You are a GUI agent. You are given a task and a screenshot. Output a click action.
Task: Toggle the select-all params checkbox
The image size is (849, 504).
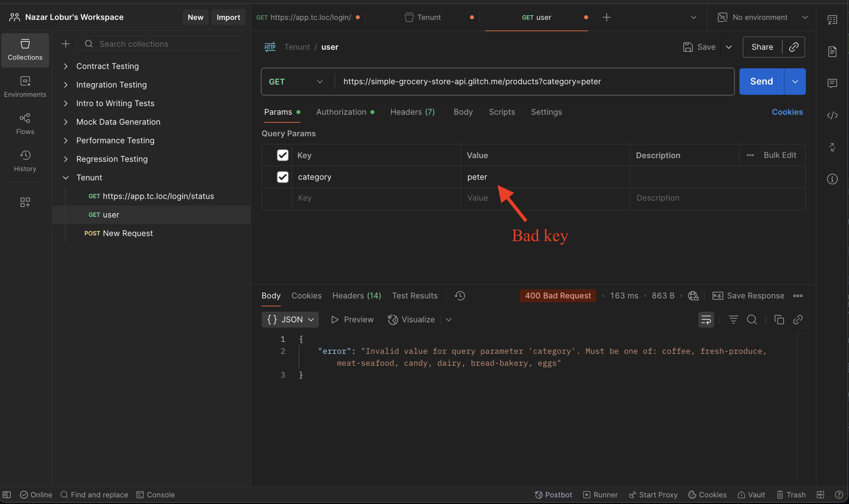[283, 155]
